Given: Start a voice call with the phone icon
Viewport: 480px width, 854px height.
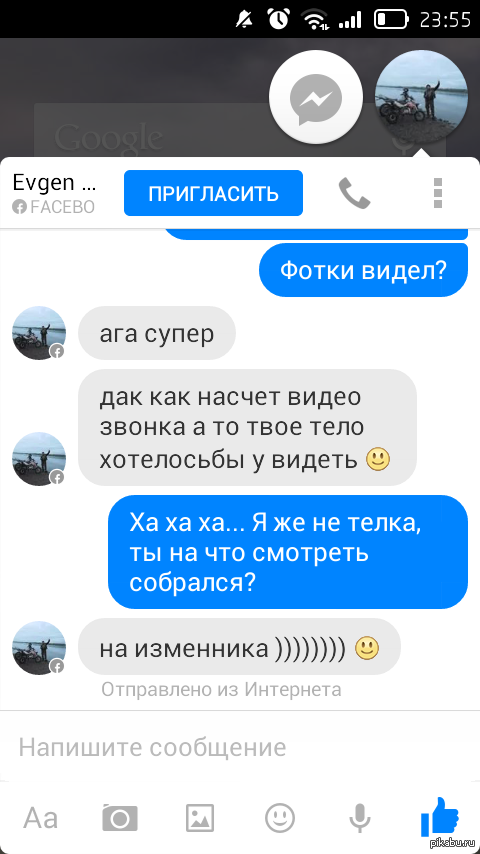Looking at the screenshot, I should tap(355, 193).
